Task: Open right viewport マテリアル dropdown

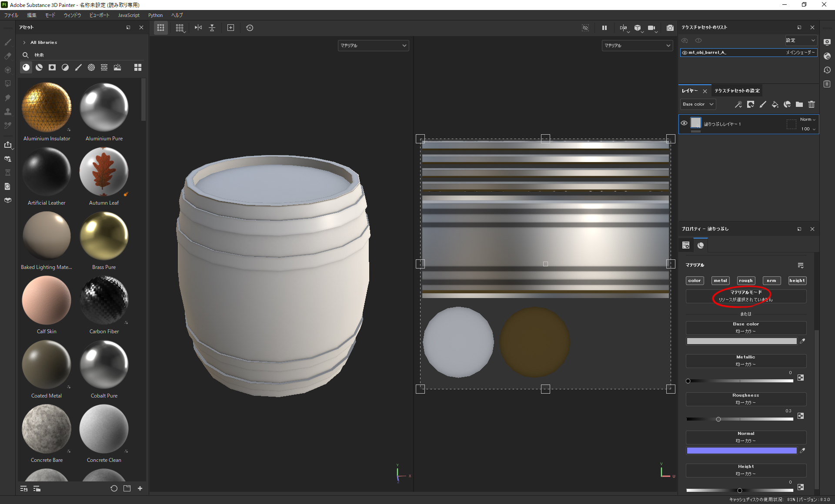Action: pyautogui.click(x=637, y=46)
